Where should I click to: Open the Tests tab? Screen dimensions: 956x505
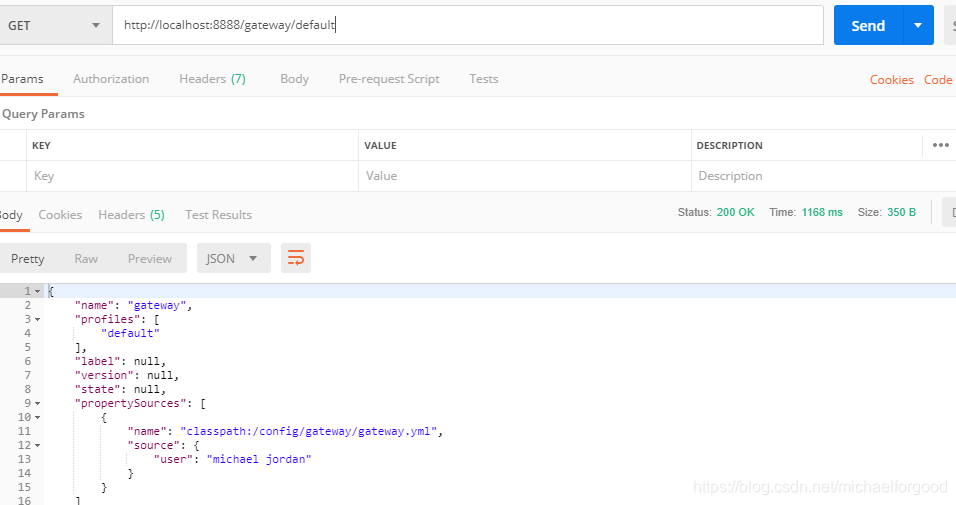coord(483,79)
